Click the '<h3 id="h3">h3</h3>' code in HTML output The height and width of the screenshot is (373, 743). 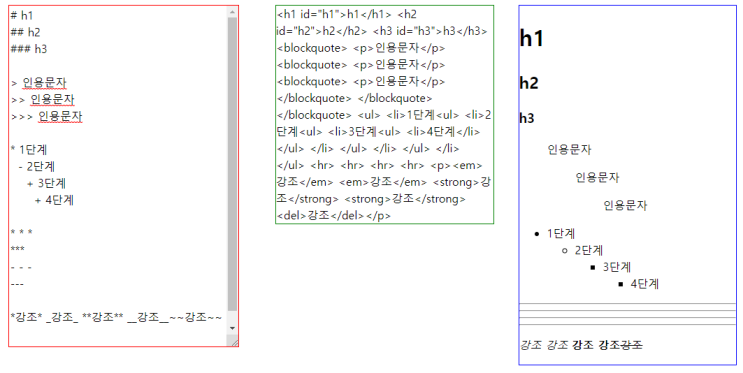[x=430, y=31]
